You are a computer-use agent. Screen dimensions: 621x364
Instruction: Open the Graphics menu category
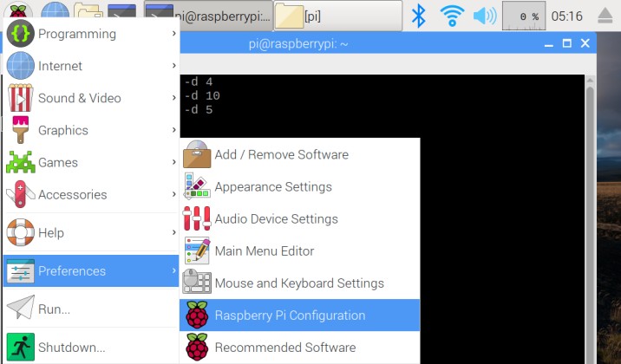pos(91,130)
